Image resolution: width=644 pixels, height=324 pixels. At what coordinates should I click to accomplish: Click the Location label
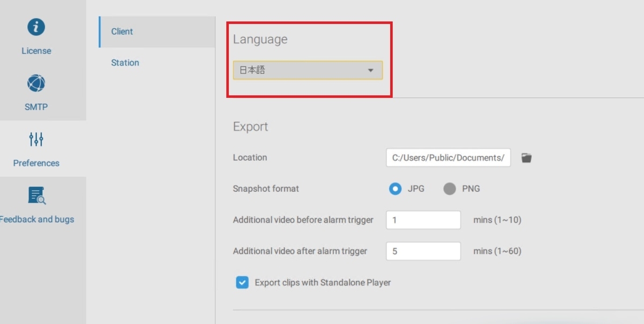coord(250,158)
